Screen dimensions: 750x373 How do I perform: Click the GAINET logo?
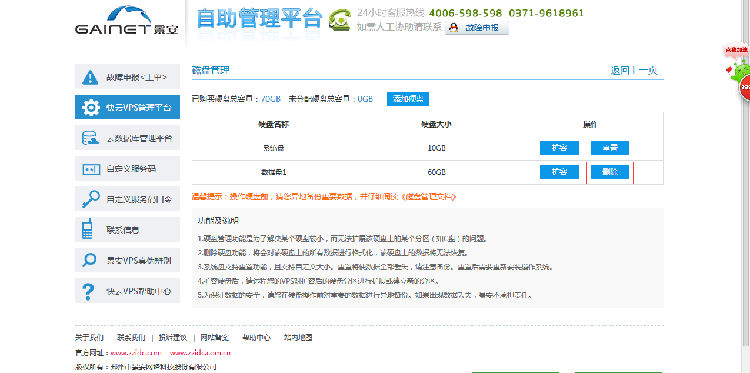127,21
